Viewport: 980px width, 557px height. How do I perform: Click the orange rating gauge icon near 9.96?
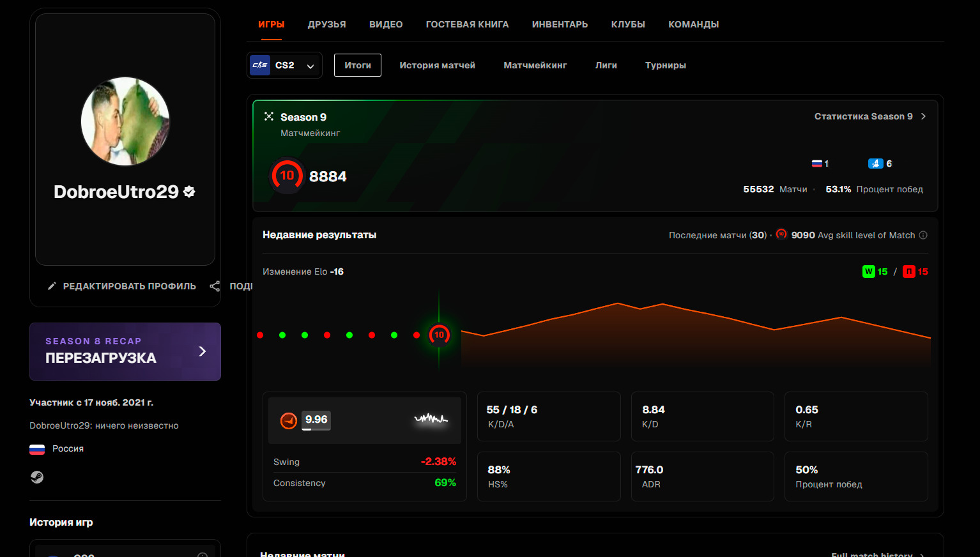289,420
